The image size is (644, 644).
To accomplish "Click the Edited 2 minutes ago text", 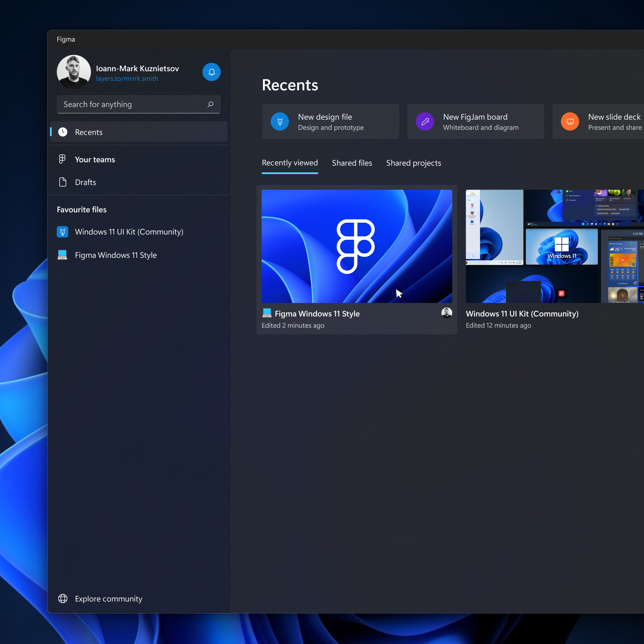I will pyautogui.click(x=293, y=325).
